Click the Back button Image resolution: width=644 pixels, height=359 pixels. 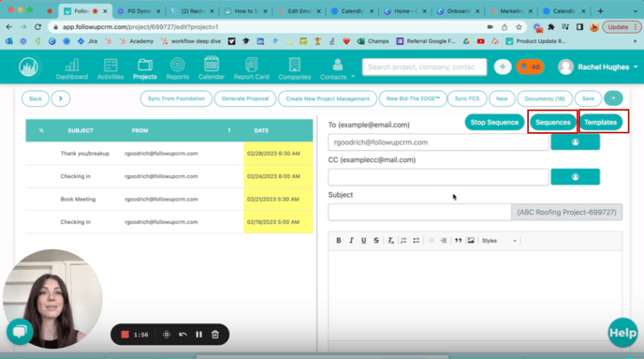coord(36,98)
